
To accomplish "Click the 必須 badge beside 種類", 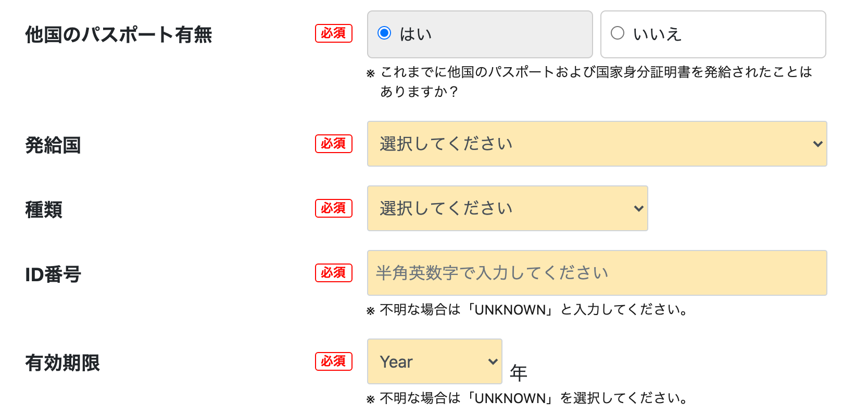I will pos(333,208).
